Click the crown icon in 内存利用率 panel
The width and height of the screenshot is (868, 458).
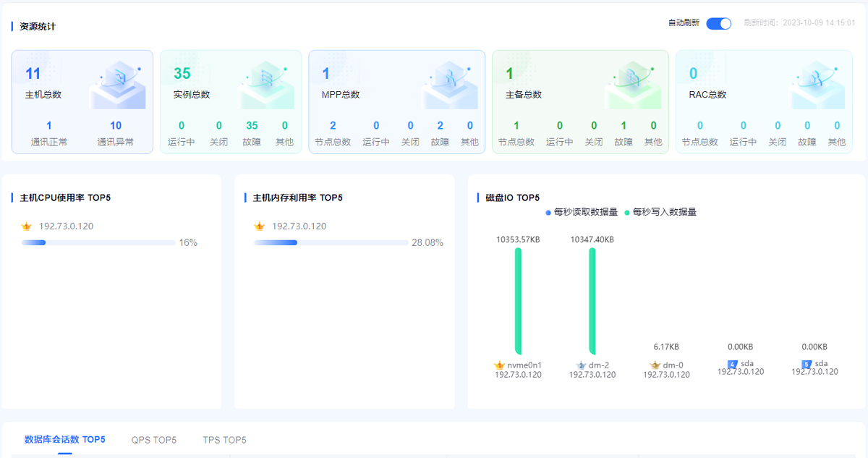260,226
